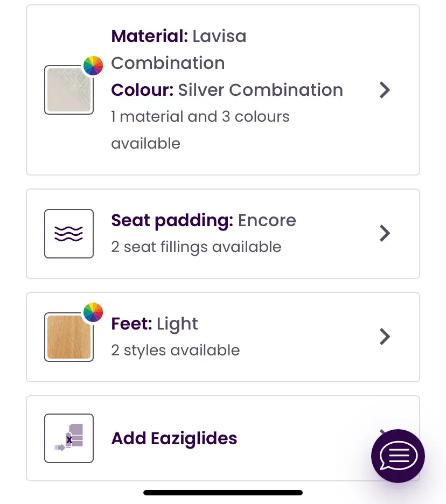The height and width of the screenshot is (504, 446).
Task: Expand the seat padding chevron arrow
Action: [x=384, y=233]
